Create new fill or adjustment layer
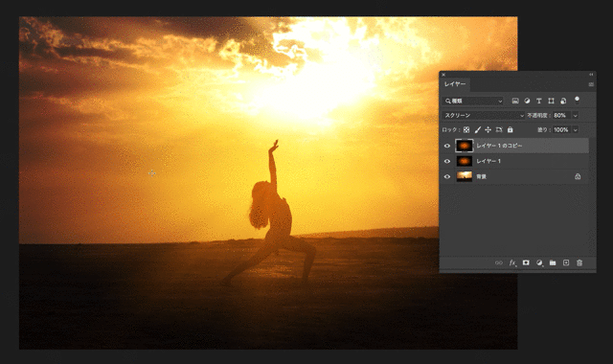Screen dimensions: 613x364 (x=539, y=262)
